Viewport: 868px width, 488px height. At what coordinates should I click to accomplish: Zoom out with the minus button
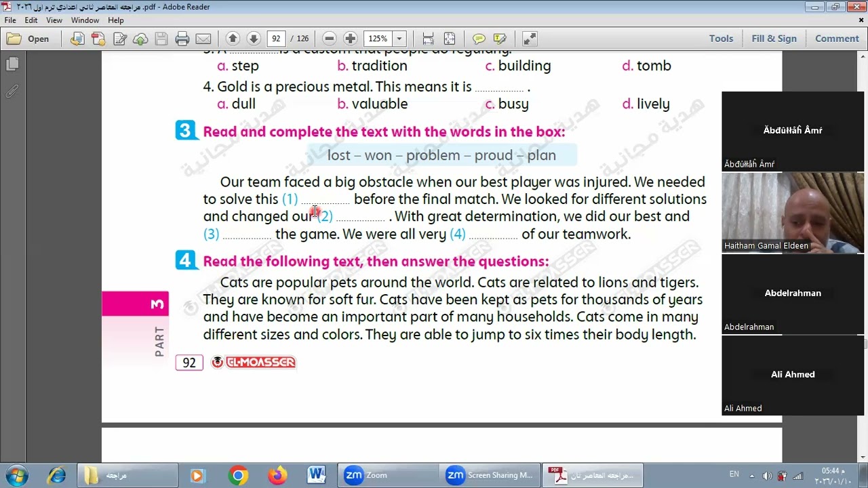tap(330, 39)
